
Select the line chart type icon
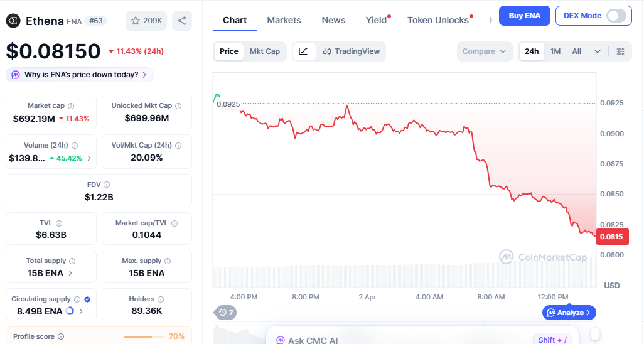(303, 51)
